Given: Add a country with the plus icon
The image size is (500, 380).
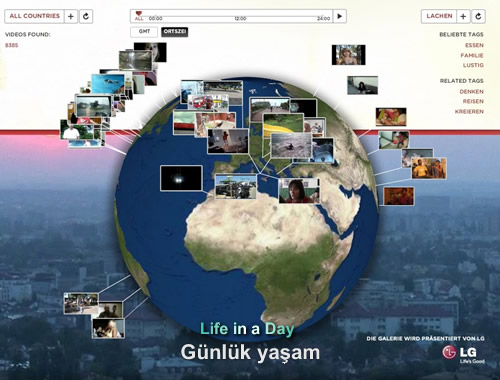Looking at the screenshot, I should coord(71,16).
